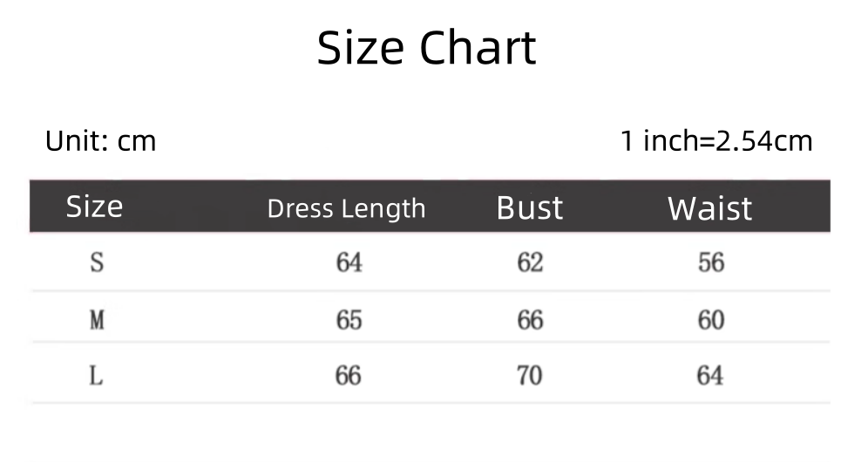Select the 'Waist' column header
Image resolution: width=868 pixels, height=462 pixels.
coord(709,208)
